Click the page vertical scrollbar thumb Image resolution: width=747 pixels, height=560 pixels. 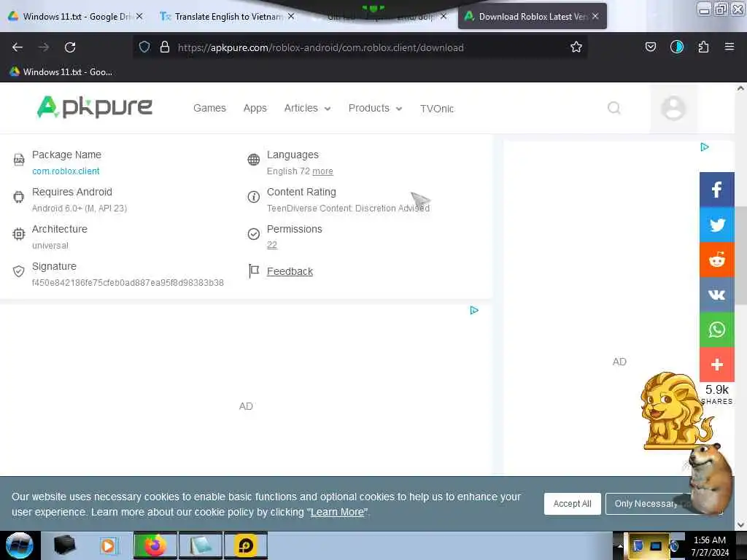pos(740,256)
